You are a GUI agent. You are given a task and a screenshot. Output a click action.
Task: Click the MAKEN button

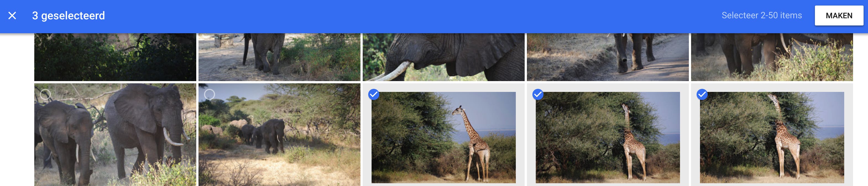coord(839,15)
